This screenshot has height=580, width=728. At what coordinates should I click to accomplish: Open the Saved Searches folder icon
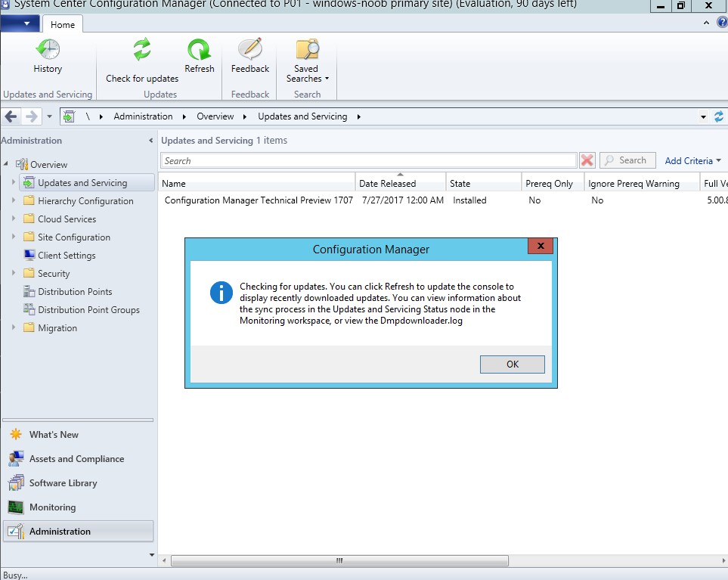(x=308, y=49)
